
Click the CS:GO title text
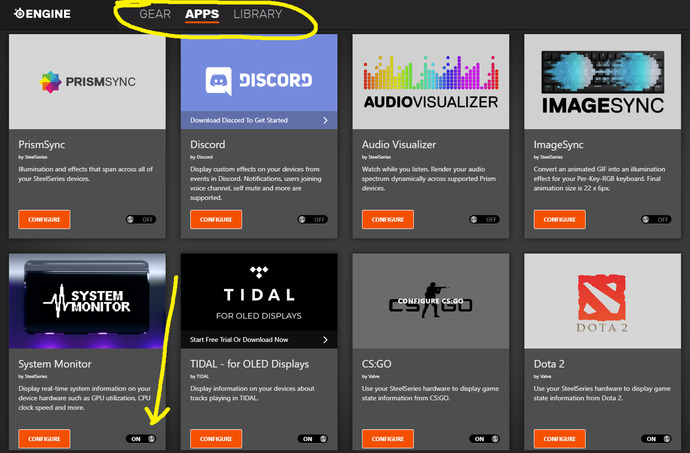tap(376, 364)
